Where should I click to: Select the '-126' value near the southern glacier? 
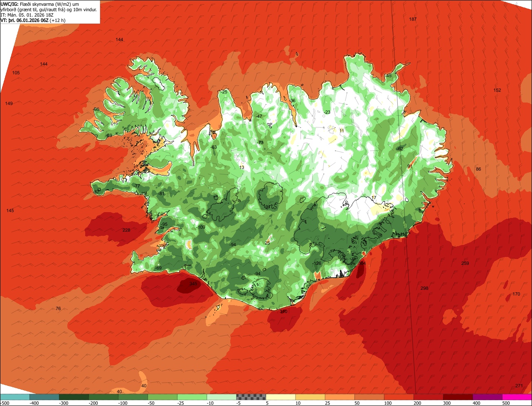point(317,264)
